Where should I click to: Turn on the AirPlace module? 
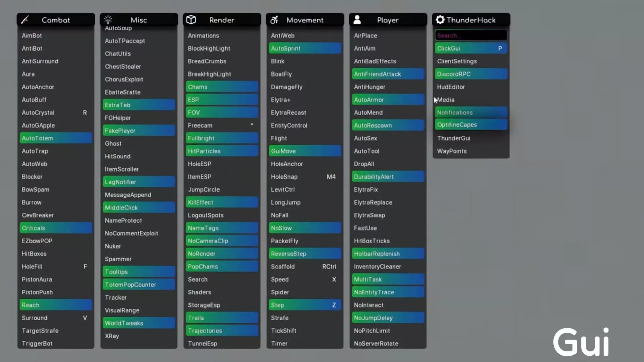pyautogui.click(x=388, y=36)
